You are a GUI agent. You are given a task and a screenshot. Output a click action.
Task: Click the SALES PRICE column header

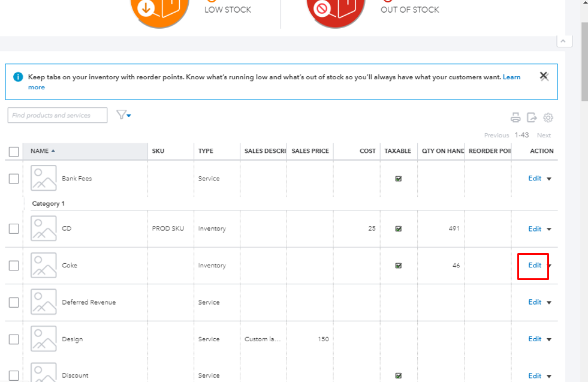tap(310, 151)
